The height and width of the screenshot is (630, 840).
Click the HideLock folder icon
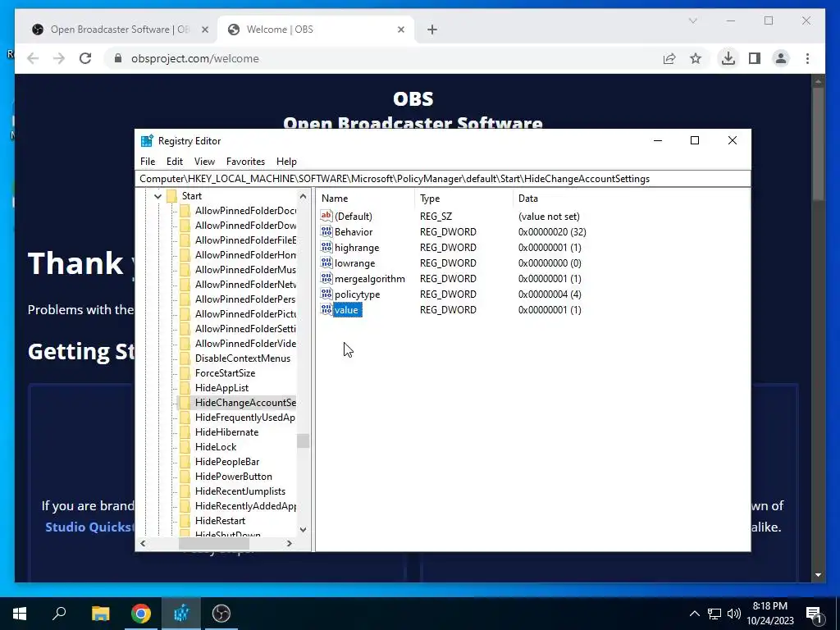[185, 447]
